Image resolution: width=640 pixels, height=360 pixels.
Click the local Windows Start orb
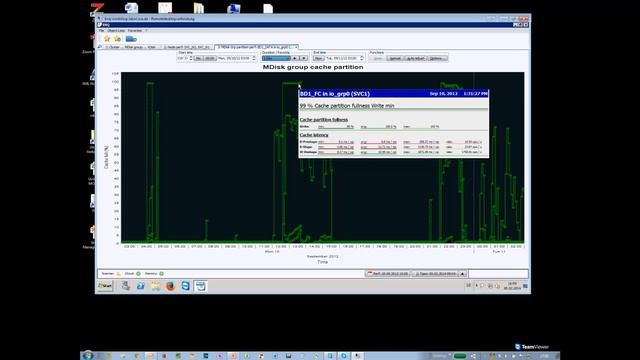pos(87,356)
